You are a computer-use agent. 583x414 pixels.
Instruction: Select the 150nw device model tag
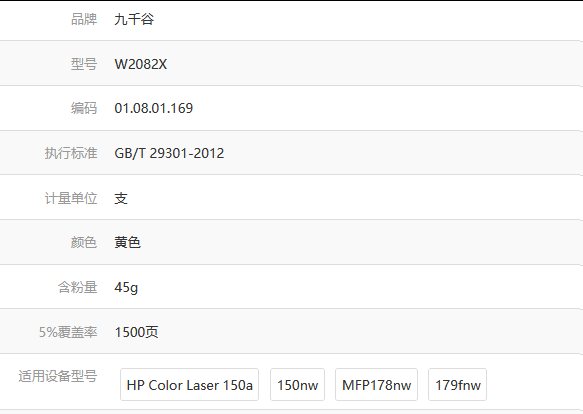coord(297,385)
